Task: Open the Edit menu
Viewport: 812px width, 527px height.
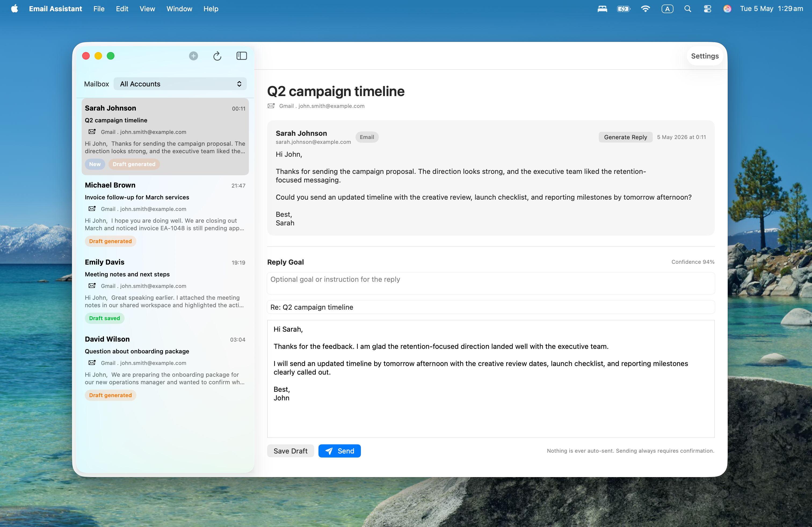Action: tap(122, 9)
